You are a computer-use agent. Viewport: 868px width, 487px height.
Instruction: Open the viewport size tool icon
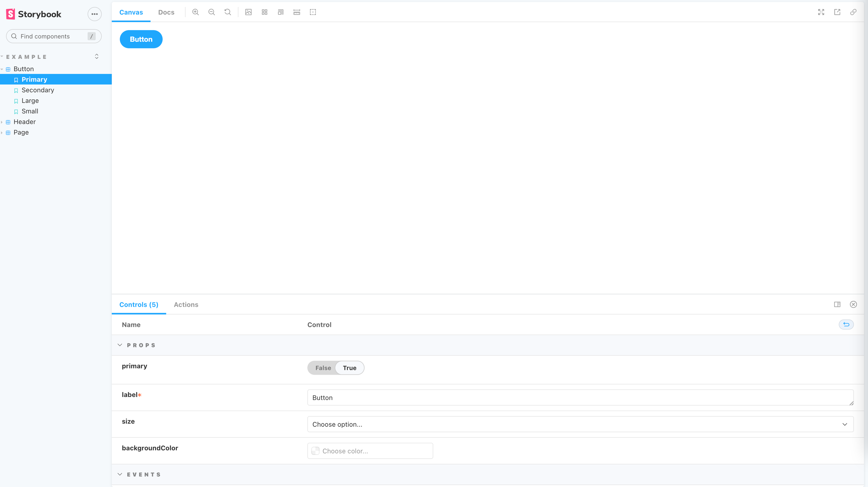click(x=280, y=12)
